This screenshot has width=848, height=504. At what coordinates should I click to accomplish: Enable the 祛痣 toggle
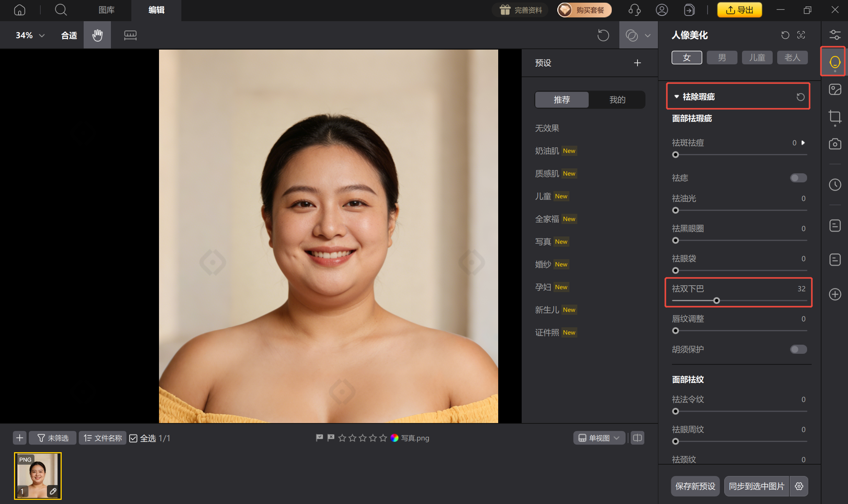(x=798, y=178)
